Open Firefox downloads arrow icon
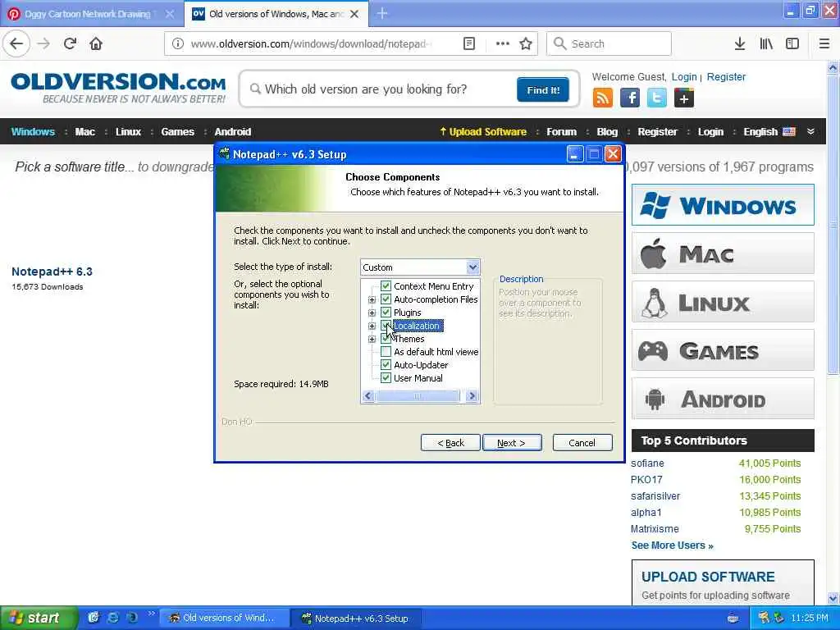Image resolution: width=840 pixels, height=630 pixels. tap(740, 43)
